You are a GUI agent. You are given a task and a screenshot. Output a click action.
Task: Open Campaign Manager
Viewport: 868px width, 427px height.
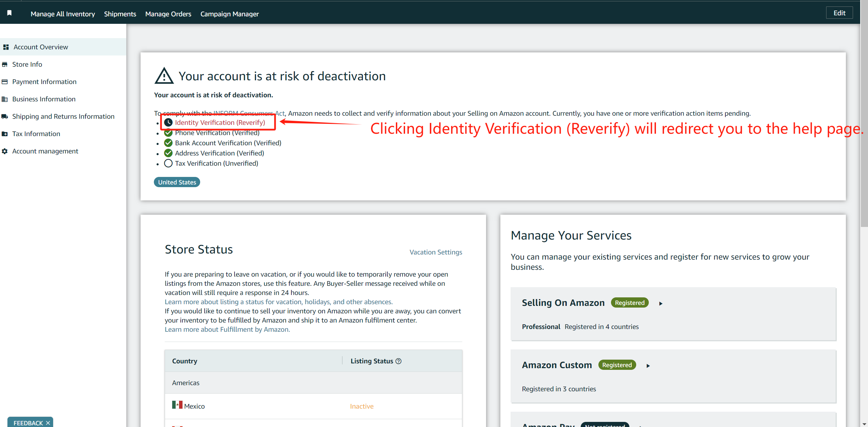(x=229, y=14)
